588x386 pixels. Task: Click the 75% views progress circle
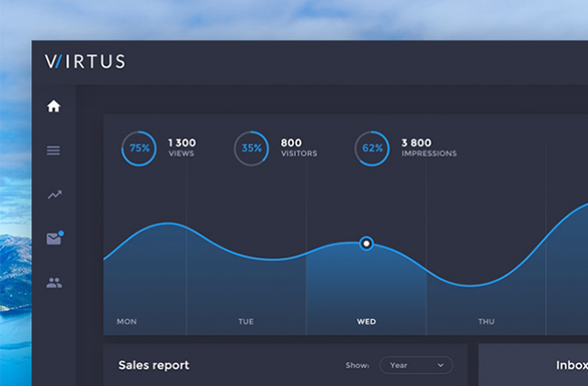click(139, 148)
